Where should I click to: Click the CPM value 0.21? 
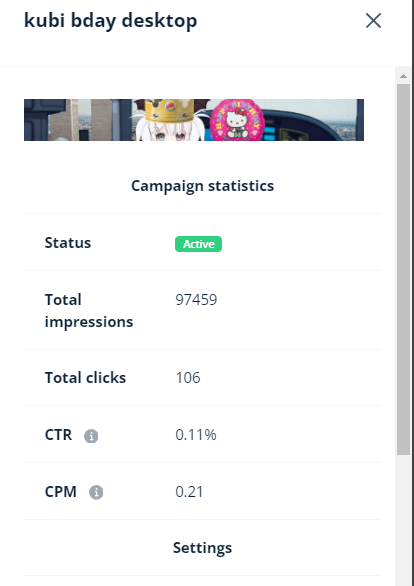(189, 492)
